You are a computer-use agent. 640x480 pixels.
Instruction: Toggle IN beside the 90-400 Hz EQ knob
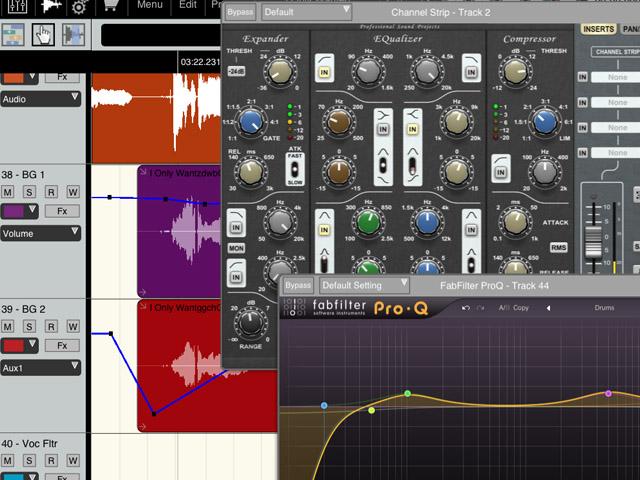point(324,72)
